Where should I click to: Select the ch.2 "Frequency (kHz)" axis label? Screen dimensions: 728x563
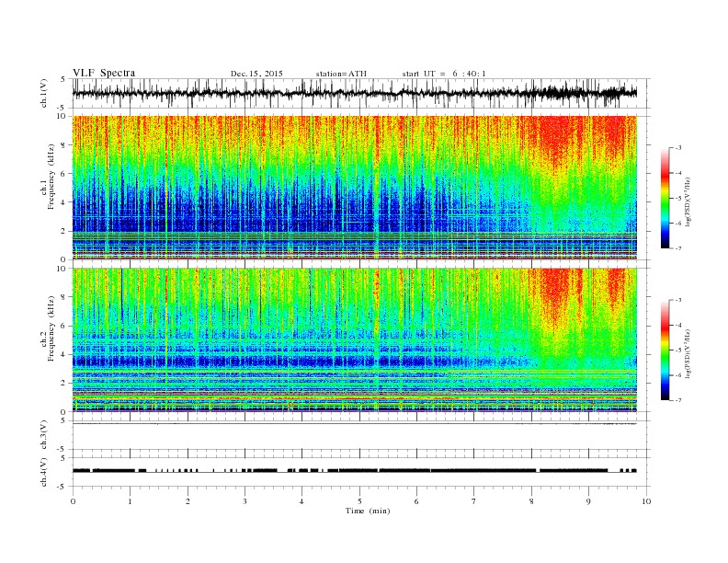(51, 327)
